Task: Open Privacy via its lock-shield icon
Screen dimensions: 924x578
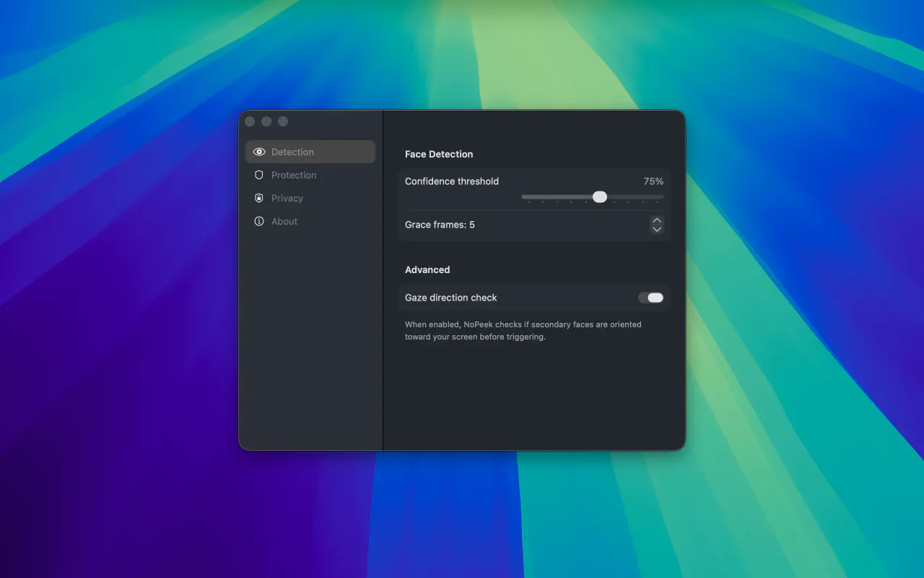Action: point(259,198)
